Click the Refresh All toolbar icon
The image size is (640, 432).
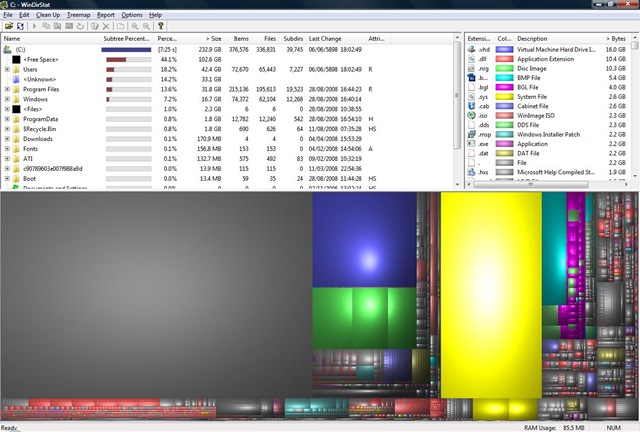[20, 26]
